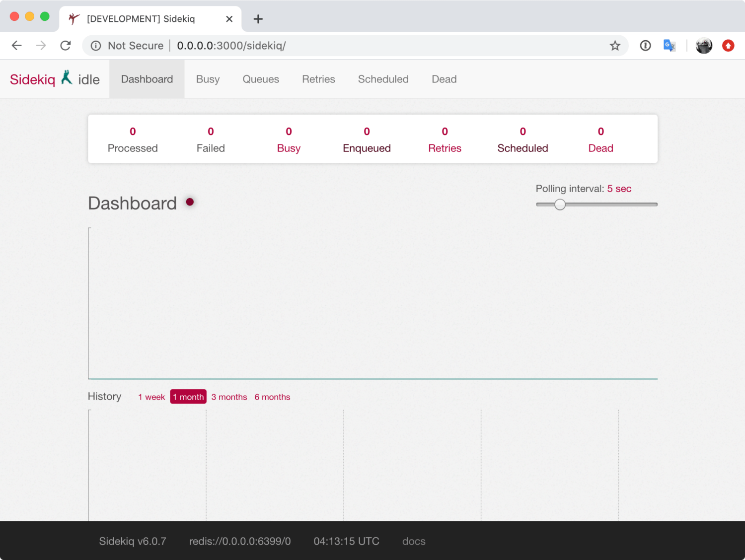745x560 pixels.
Task: Select the 6 months history range
Action: coord(272,397)
